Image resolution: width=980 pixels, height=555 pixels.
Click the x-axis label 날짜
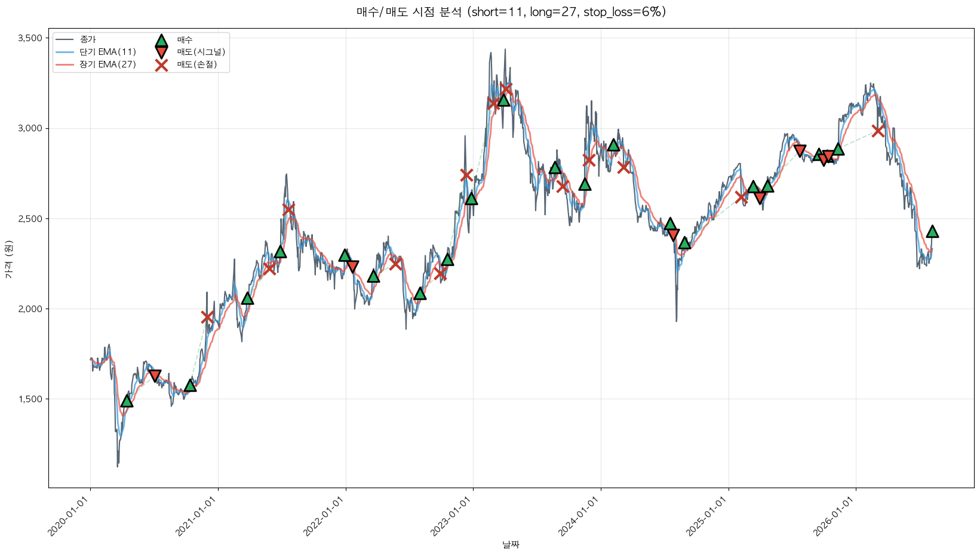[x=511, y=544]
